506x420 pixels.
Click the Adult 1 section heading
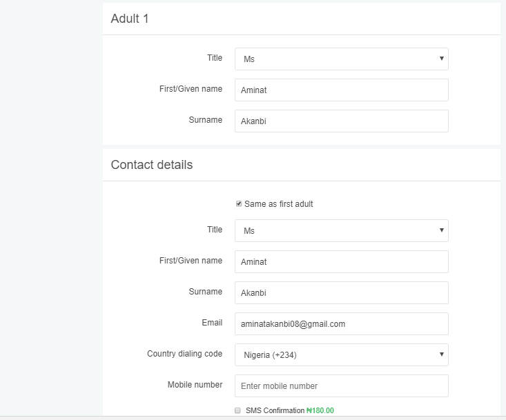click(x=130, y=19)
